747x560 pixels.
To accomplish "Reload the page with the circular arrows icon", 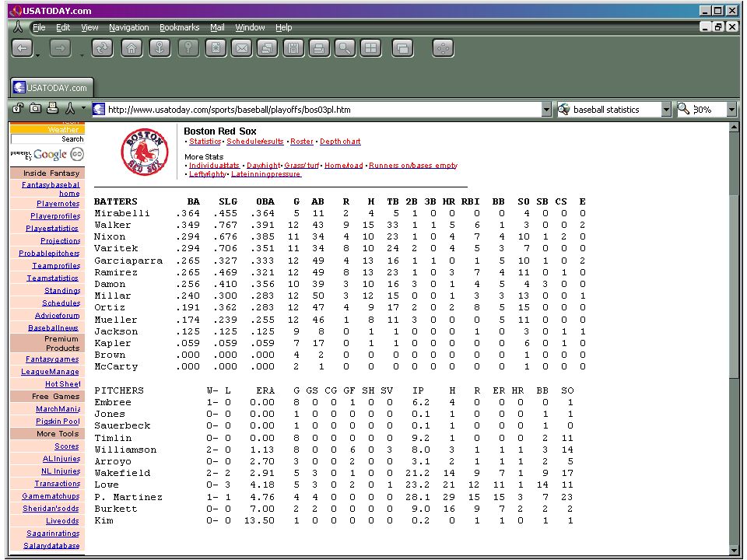I will tap(102, 48).
